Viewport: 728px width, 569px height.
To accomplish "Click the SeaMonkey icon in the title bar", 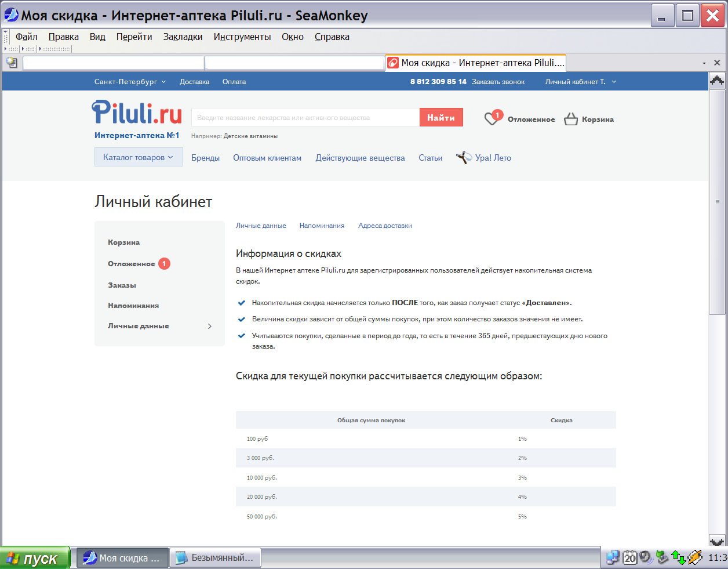I will [11, 15].
